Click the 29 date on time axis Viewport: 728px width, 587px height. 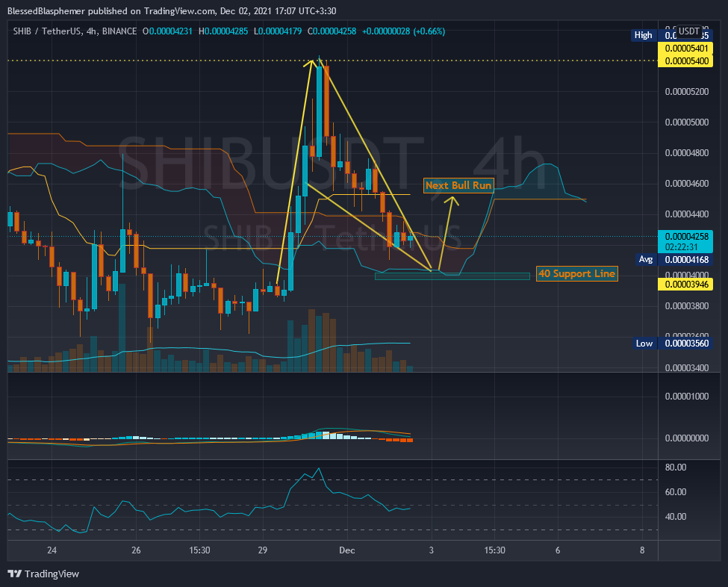(x=263, y=550)
